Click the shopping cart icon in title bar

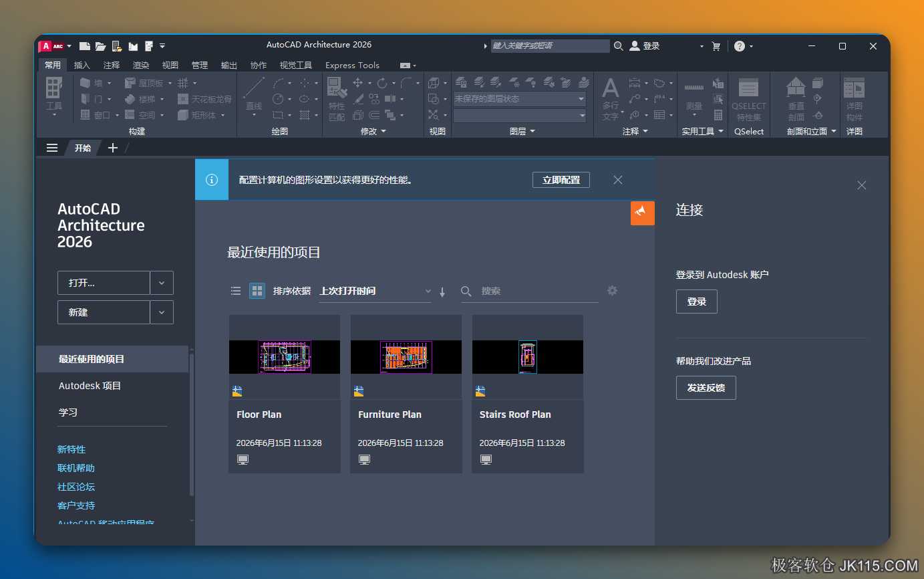716,46
